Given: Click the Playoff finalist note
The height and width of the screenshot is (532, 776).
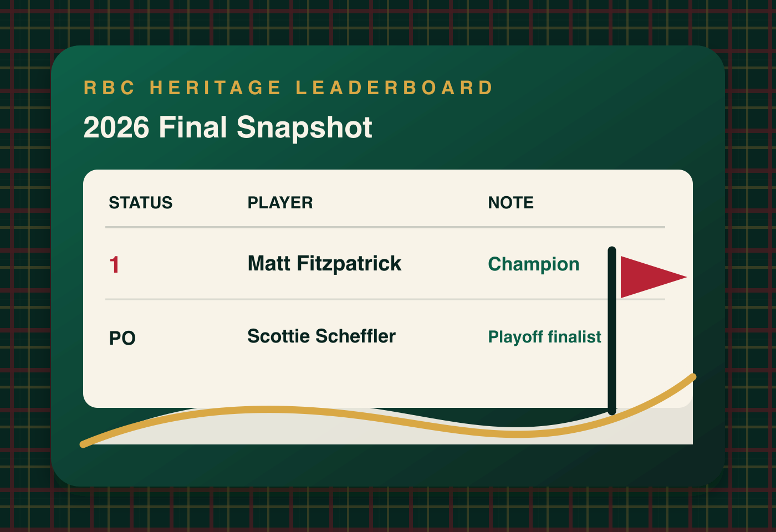Looking at the screenshot, I should coord(544,337).
